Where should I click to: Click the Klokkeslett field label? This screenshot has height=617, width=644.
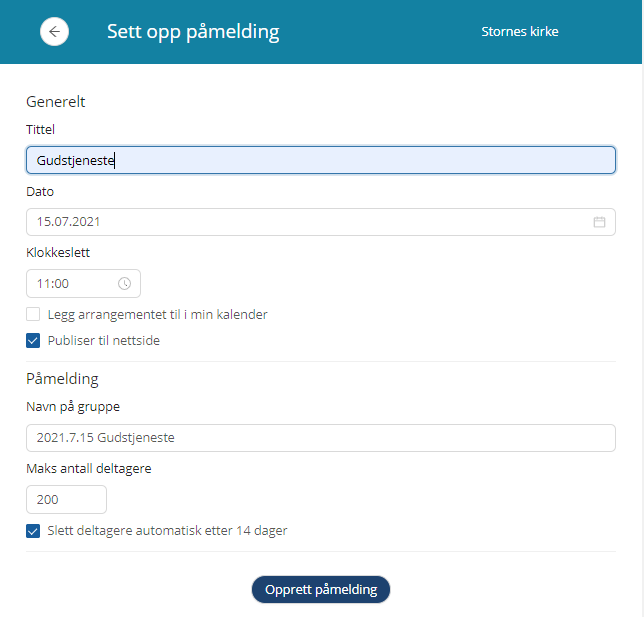point(58,252)
